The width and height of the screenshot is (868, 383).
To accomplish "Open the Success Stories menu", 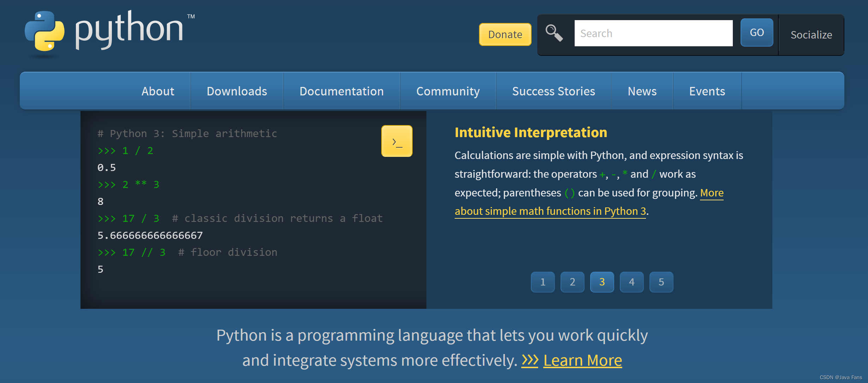I will (x=553, y=91).
